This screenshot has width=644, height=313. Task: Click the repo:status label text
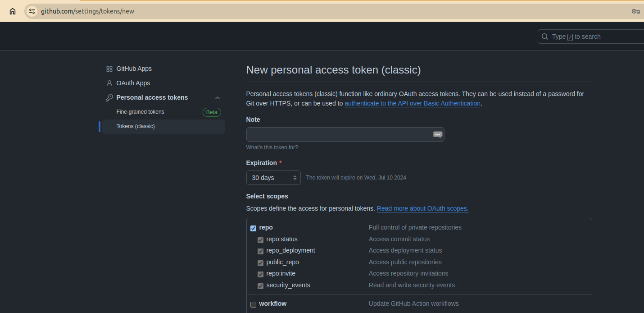tap(282, 239)
